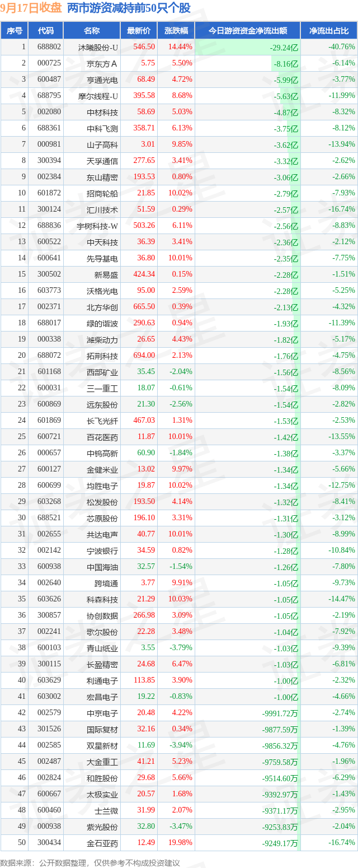This screenshot has width=358, height=868.
Task: Click stock code 601168 西部矿业 row
Action: 49,372
